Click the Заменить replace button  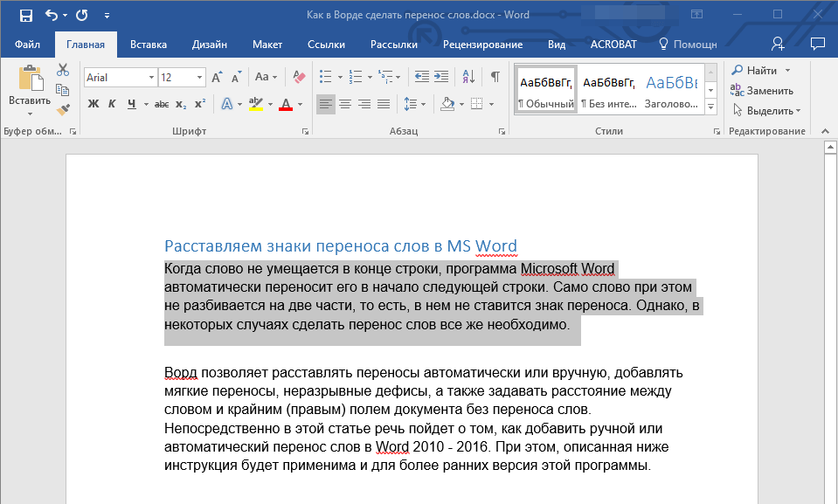pyautogui.click(x=762, y=90)
